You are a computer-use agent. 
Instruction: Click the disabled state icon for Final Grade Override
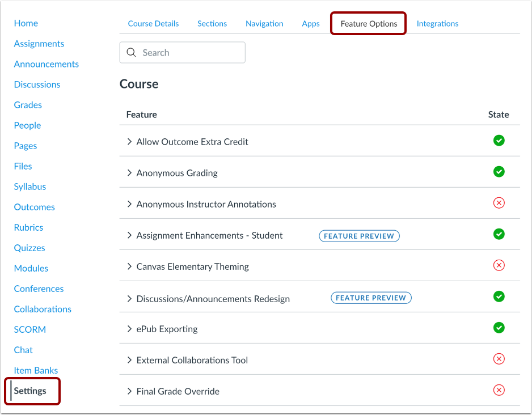click(x=499, y=390)
